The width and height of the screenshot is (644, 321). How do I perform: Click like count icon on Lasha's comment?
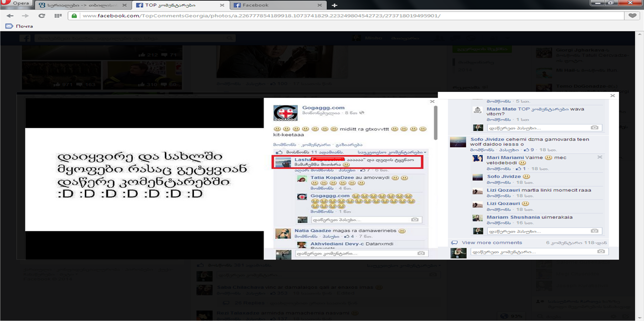362,170
